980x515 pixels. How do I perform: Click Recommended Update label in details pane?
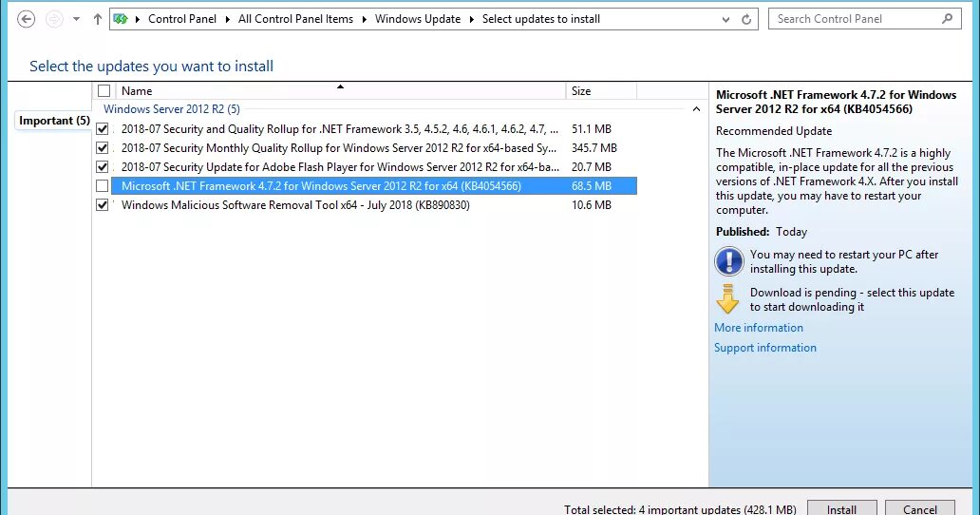(x=774, y=131)
